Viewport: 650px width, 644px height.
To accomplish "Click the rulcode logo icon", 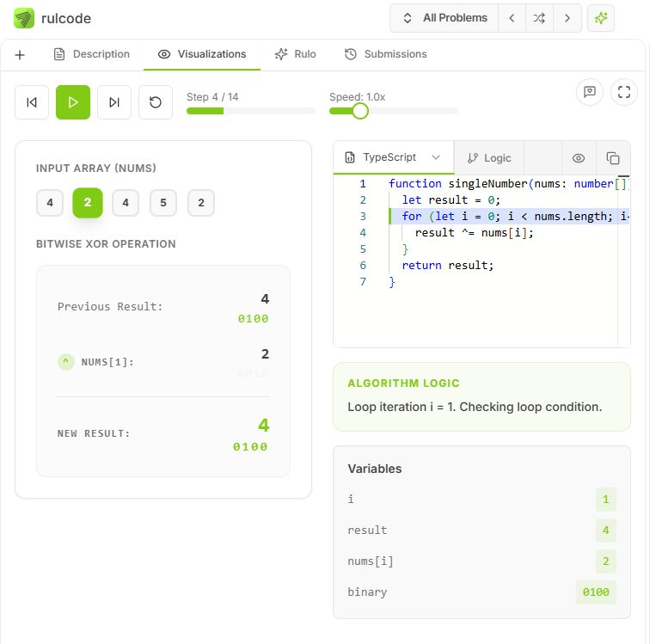I will click(24, 18).
